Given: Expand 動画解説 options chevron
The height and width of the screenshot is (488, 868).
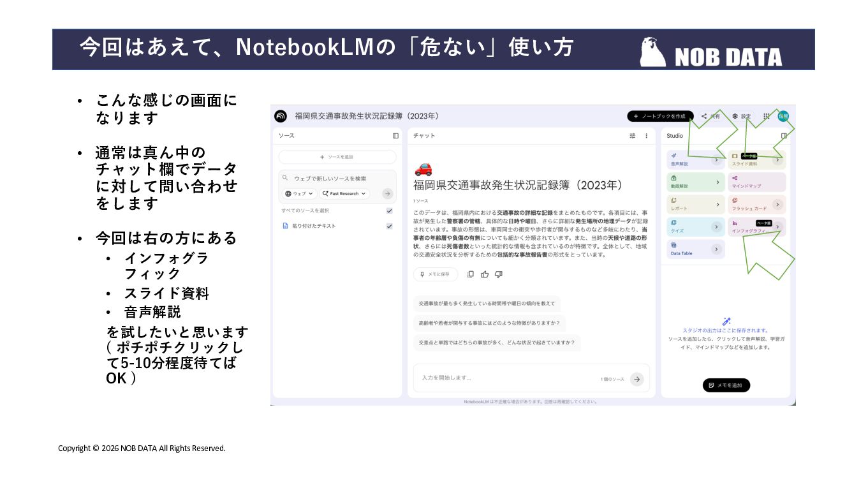Looking at the screenshot, I should [x=717, y=182].
